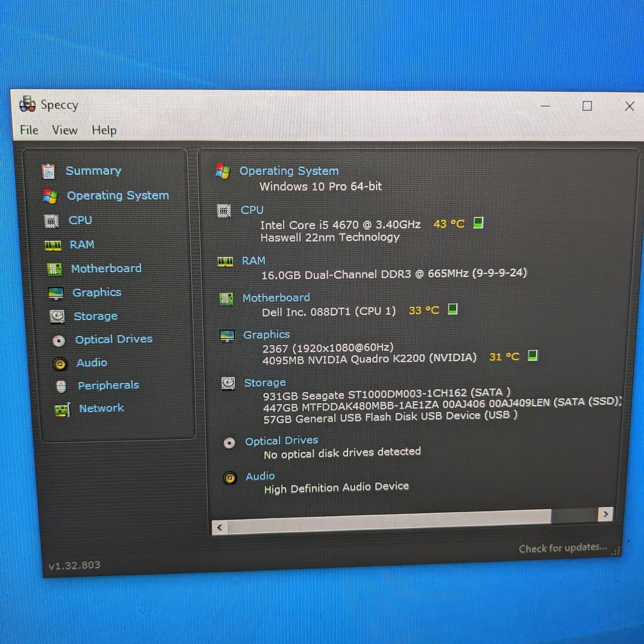Click the Optical Drives disc icon in sidebar
The image size is (644, 644).
click(59, 341)
